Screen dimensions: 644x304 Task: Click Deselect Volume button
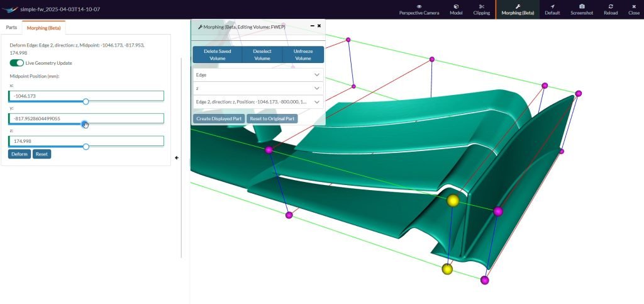click(262, 55)
